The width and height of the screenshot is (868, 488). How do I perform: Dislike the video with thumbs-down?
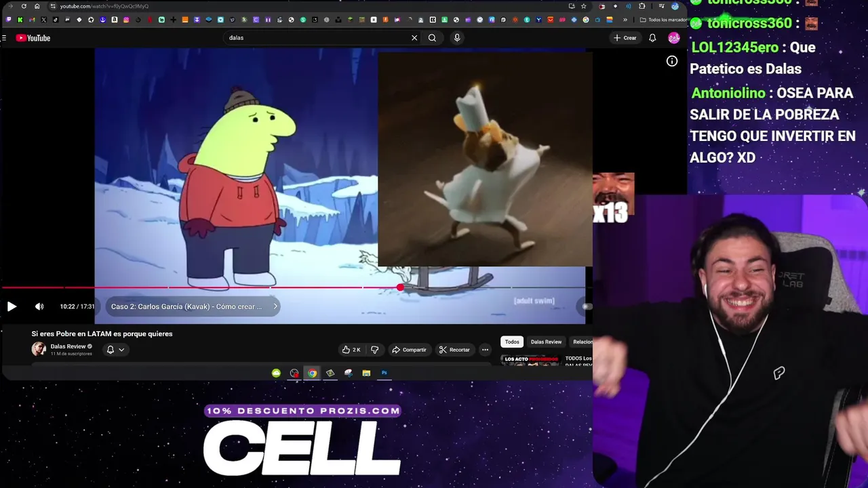[374, 350]
